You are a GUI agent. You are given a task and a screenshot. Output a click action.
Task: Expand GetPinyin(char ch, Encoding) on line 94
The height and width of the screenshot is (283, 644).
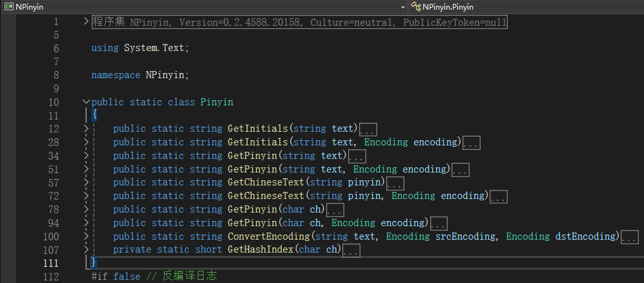point(87,222)
